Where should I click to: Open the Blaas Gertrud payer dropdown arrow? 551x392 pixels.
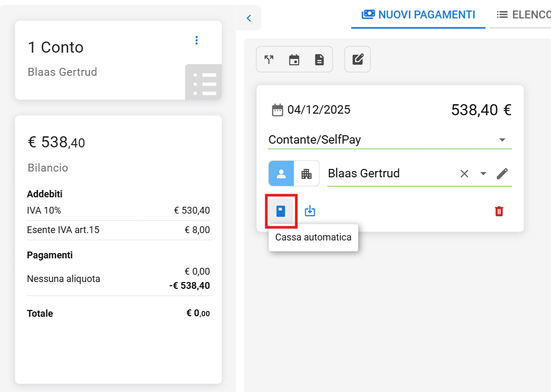click(x=483, y=174)
